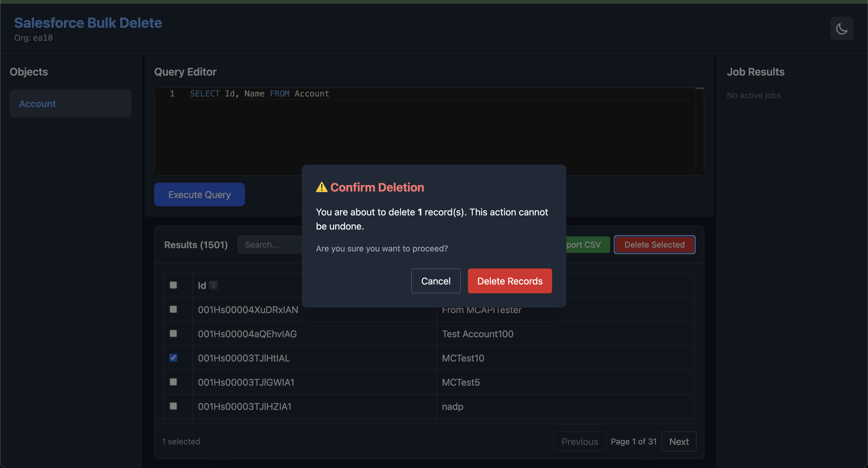This screenshot has width=868, height=468.
Task: Uncheck the MCTest10 row checkbox
Action: click(x=173, y=358)
